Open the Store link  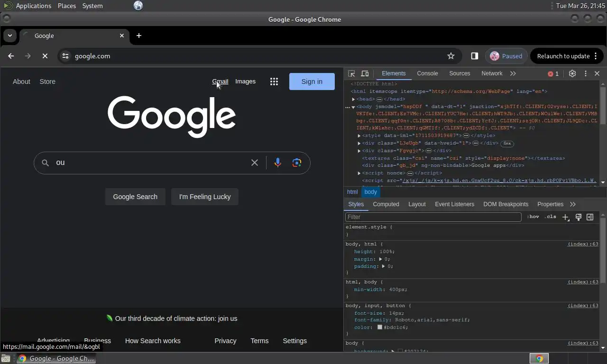(x=47, y=82)
